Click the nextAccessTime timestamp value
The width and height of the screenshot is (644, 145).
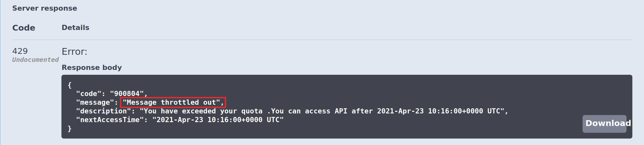point(218,120)
